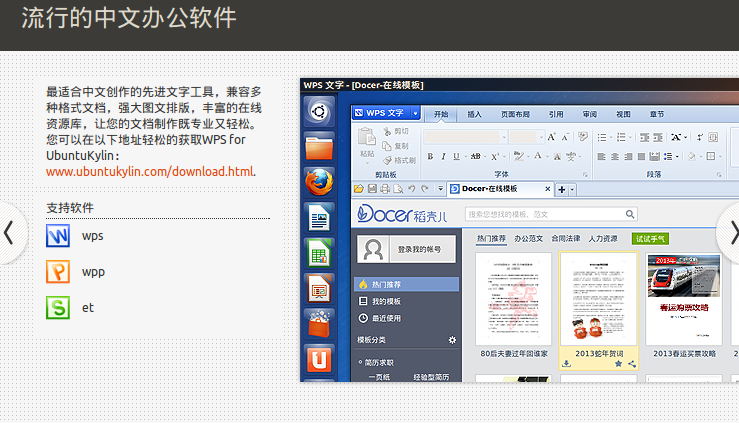
Task: Click the 格式刷 format painter icon
Action: click(387, 161)
